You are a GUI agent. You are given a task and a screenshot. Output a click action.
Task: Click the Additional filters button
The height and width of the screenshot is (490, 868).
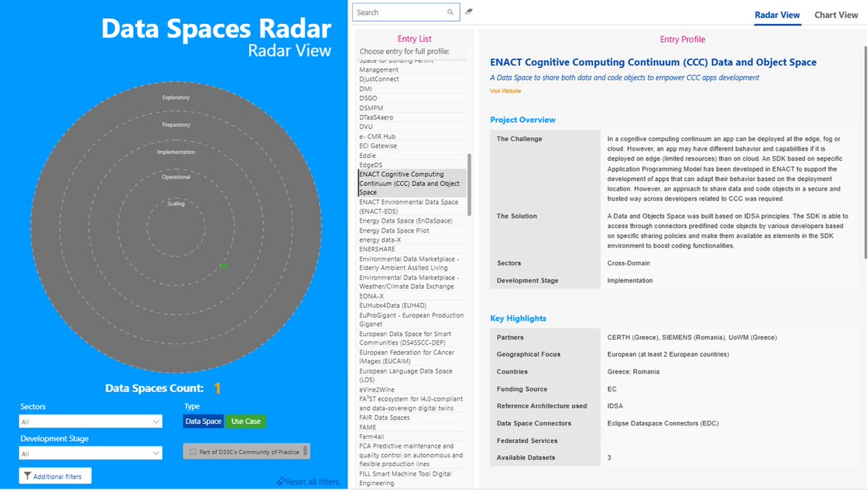click(x=55, y=476)
